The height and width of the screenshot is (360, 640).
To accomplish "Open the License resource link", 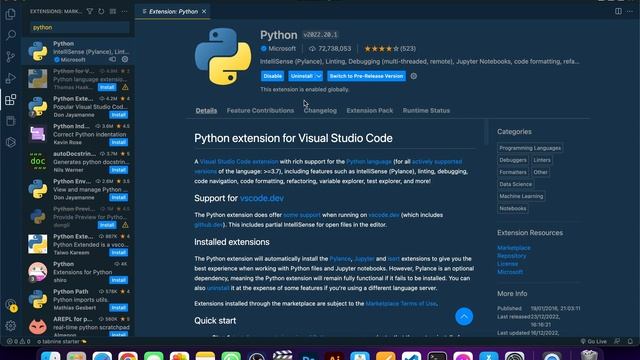I will coord(507,264).
